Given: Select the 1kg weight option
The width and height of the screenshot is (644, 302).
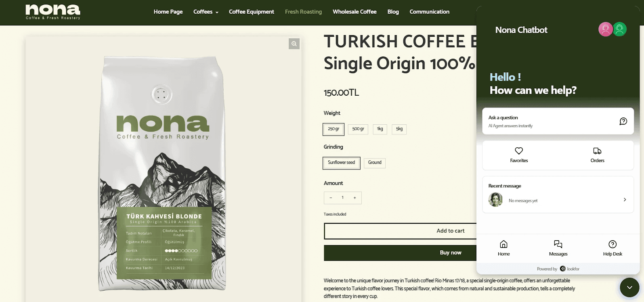Looking at the screenshot, I should pos(380,129).
